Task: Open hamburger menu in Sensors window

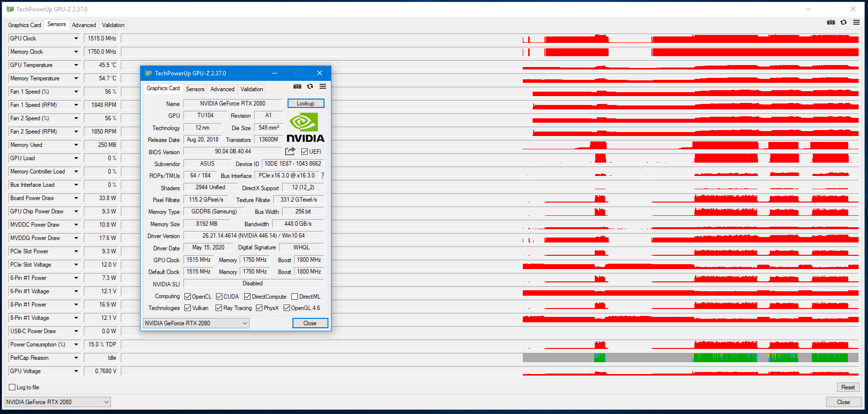Action: click(857, 22)
